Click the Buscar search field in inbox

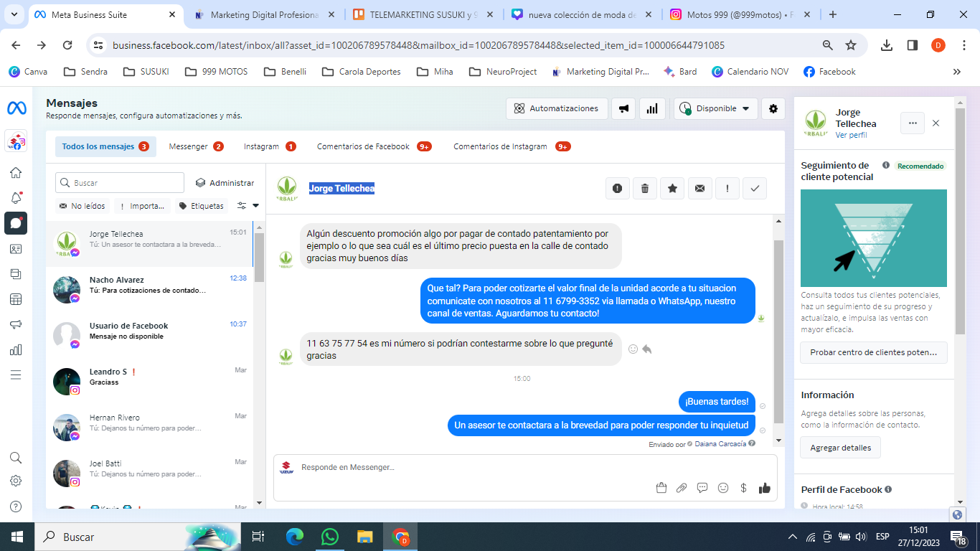120,183
